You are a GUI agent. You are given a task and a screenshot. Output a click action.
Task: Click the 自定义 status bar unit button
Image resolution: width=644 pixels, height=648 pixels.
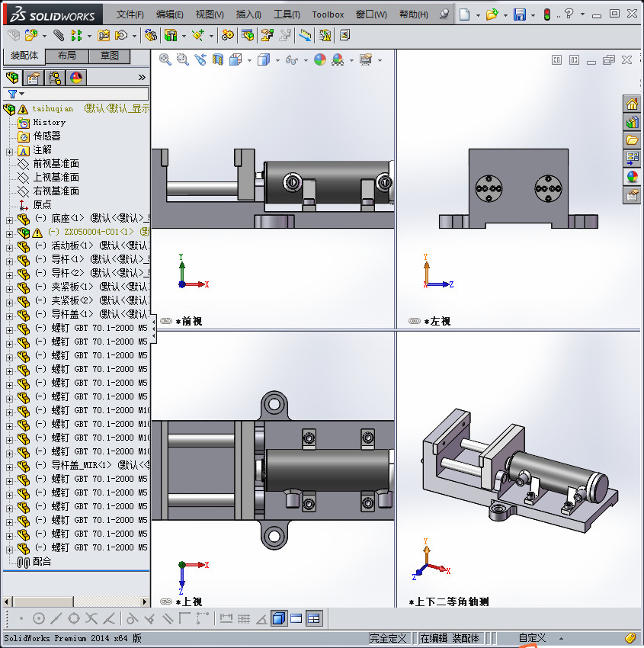533,638
